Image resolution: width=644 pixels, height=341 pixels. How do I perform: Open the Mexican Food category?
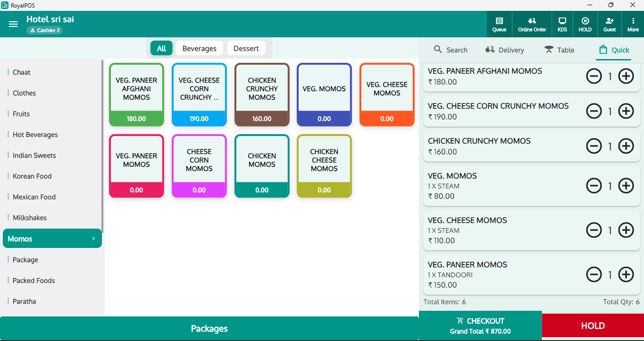[52, 197]
